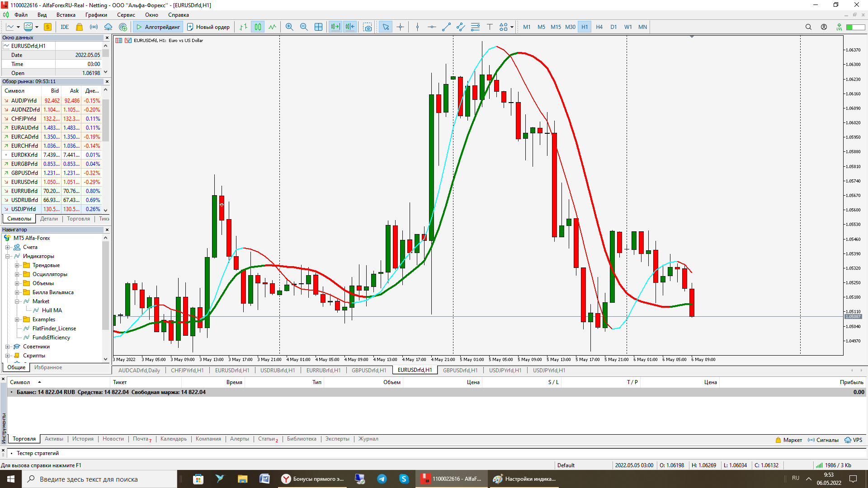
Task: Click the text label tool
Action: click(490, 27)
